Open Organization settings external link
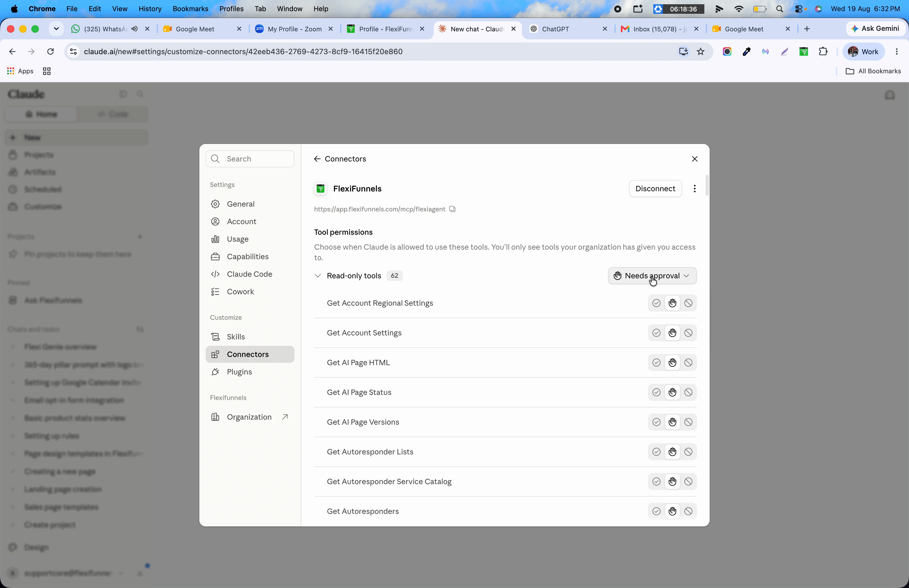 pos(250,417)
